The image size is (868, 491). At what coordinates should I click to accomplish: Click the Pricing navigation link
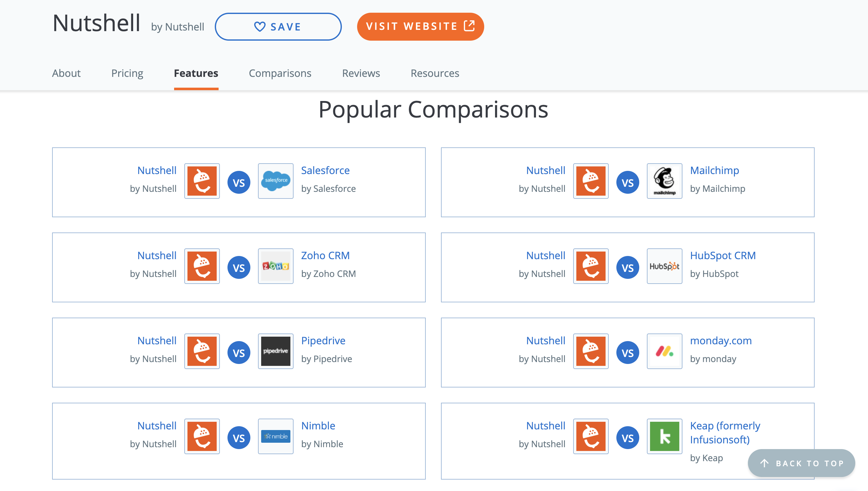[126, 73]
